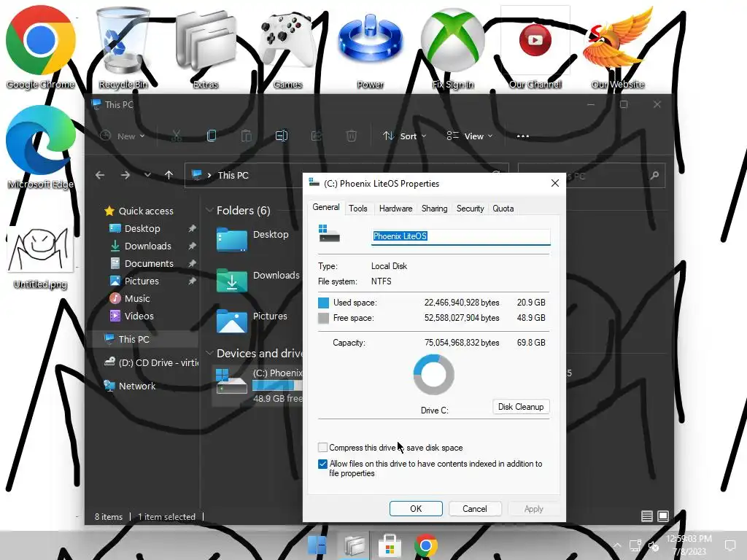This screenshot has height=560, width=747.
Task: Select Network in navigation pane
Action: [136, 386]
